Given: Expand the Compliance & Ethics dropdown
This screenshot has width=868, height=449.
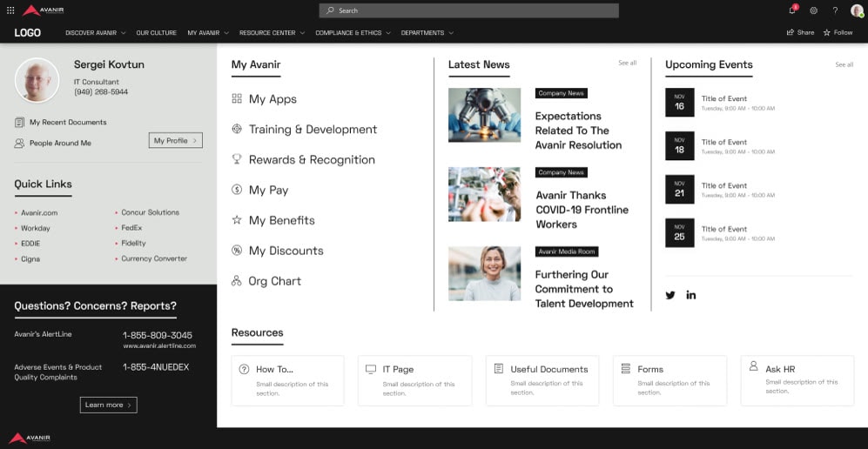Looking at the screenshot, I should pos(353,32).
